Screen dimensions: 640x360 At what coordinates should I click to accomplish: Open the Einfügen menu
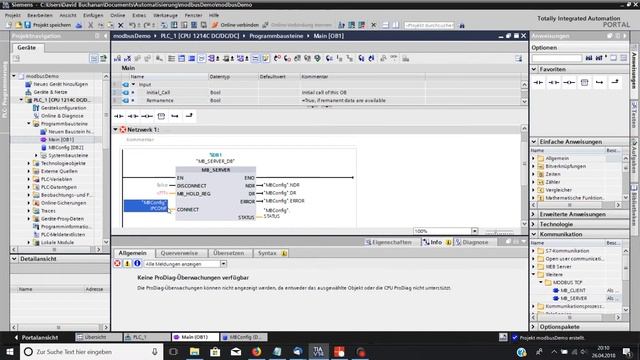(x=93, y=15)
